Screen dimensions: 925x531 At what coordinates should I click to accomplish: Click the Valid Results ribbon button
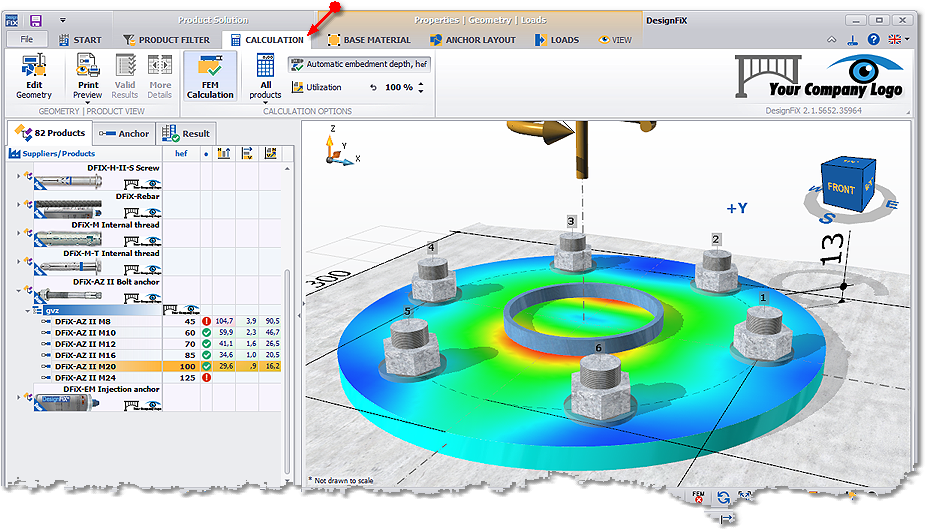tap(124, 77)
